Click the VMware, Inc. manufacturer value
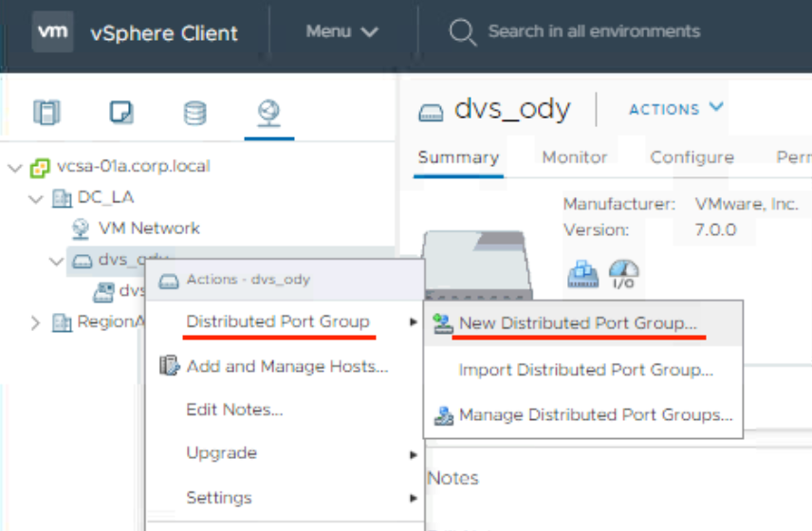The image size is (812, 531). pos(747,204)
